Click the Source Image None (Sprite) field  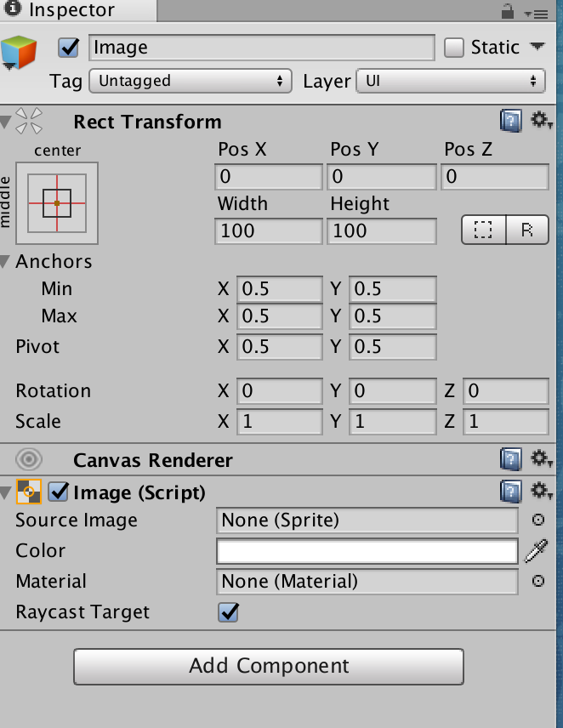(x=367, y=520)
